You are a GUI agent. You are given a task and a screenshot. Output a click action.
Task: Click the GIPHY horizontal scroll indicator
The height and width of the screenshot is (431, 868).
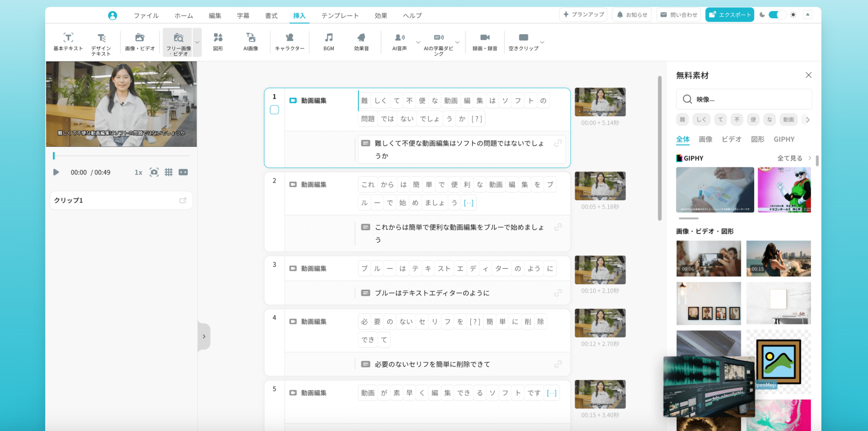point(688,218)
